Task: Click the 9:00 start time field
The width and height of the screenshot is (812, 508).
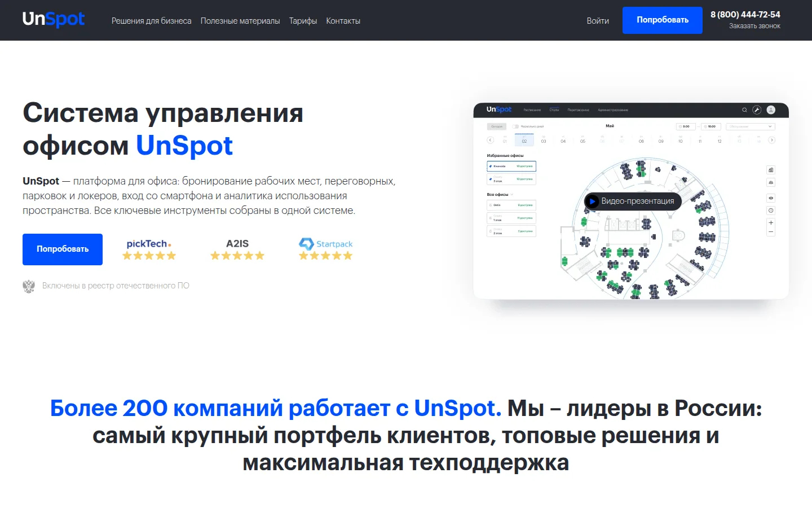Action: coord(686,126)
